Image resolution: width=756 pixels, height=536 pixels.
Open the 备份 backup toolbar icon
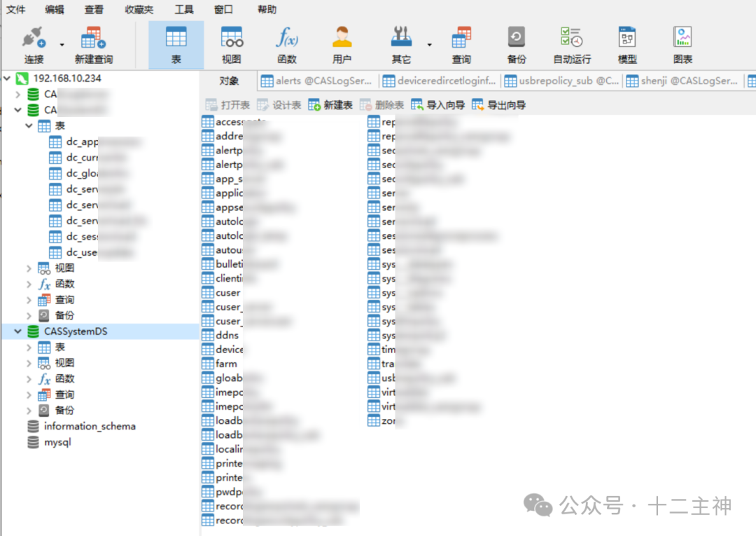pyautogui.click(x=517, y=45)
